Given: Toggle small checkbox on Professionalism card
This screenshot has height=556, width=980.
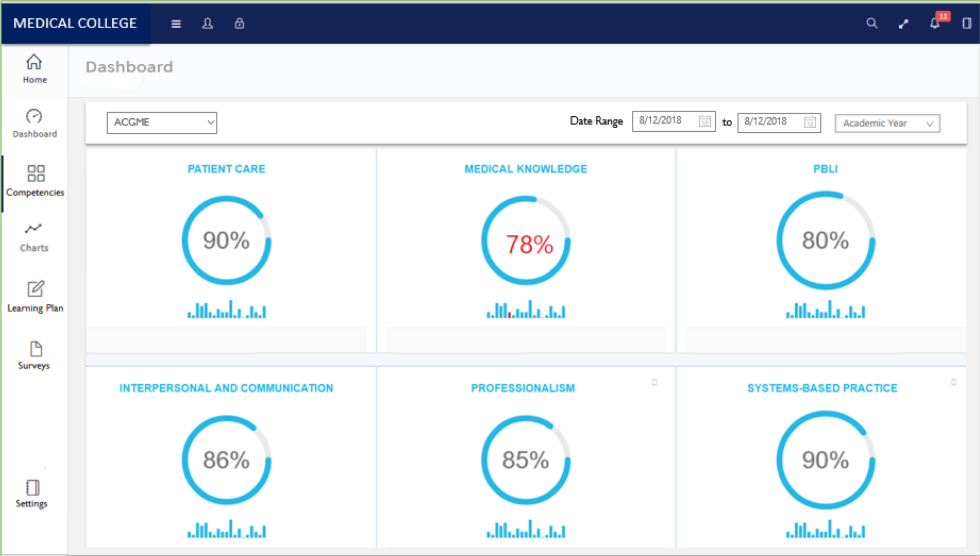Looking at the screenshot, I should [x=654, y=382].
